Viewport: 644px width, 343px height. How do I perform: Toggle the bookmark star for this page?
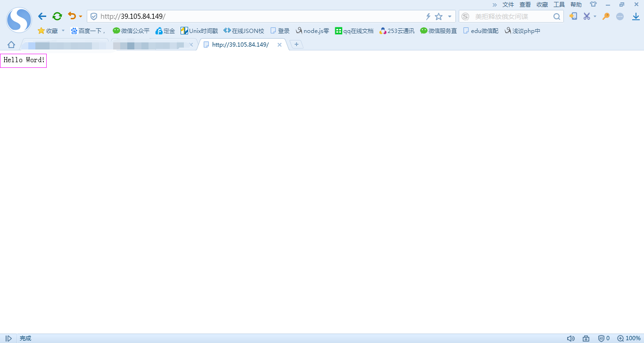tap(438, 16)
